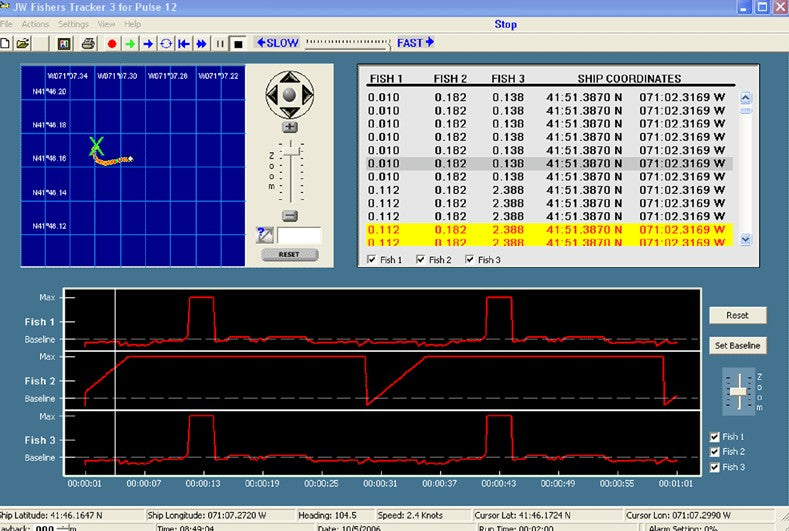789x531 pixels.
Task: Click the rewind to start icon
Action: pyautogui.click(x=184, y=44)
